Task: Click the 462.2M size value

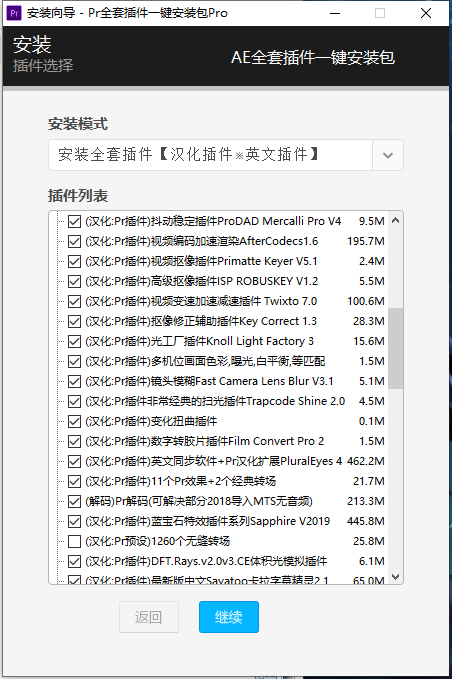Action: pyautogui.click(x=365, y=461)
